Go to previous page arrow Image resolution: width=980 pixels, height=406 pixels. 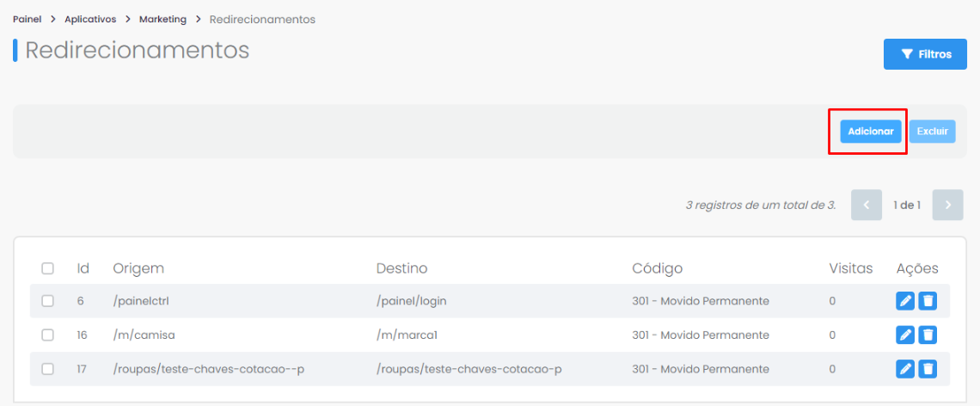click(x=867, y=205)
